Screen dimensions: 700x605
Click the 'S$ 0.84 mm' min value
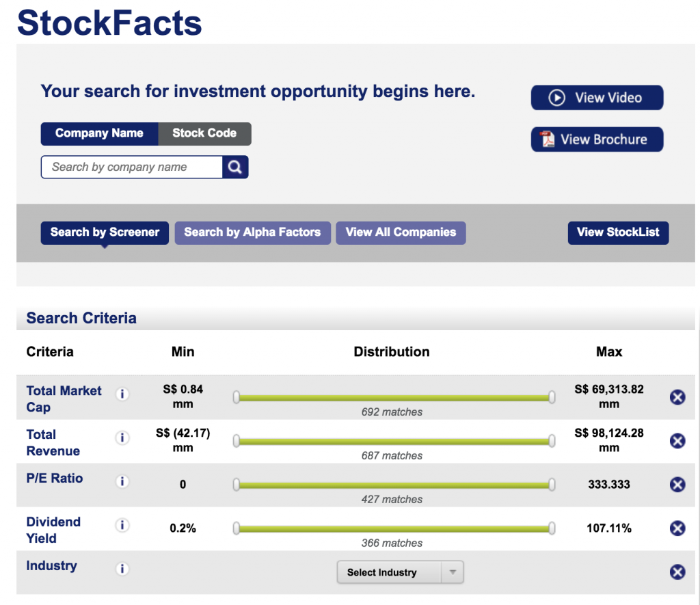pos(183,396)
